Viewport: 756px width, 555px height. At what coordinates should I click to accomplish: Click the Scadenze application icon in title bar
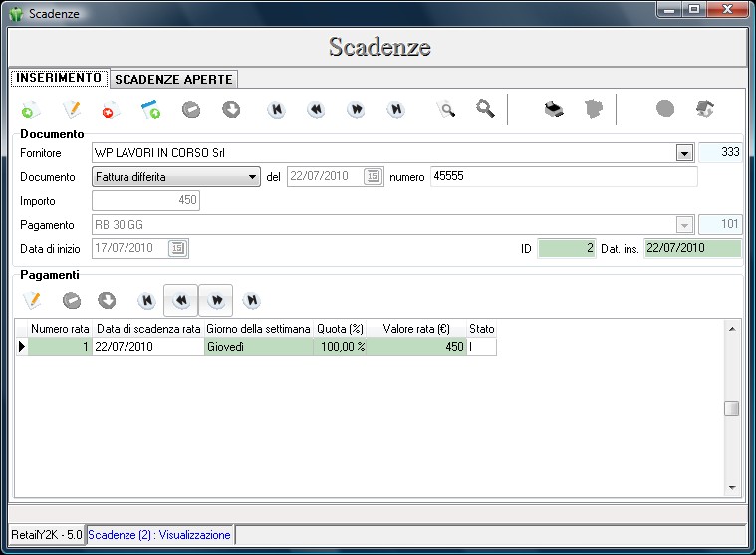coord(16,14)
